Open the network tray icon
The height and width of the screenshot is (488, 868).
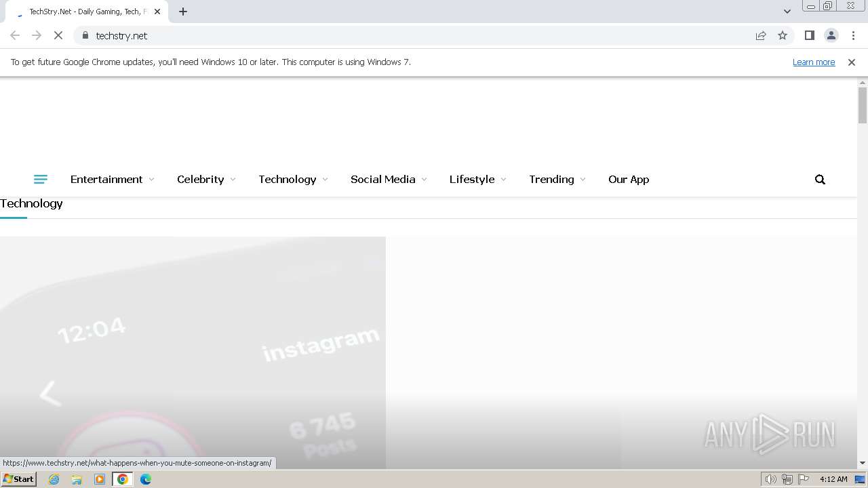pyautogui.click(x=787, y=479)
